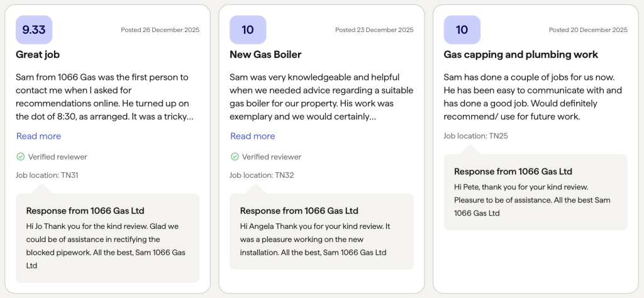Click Job location TN25 label

click(475, 136)
